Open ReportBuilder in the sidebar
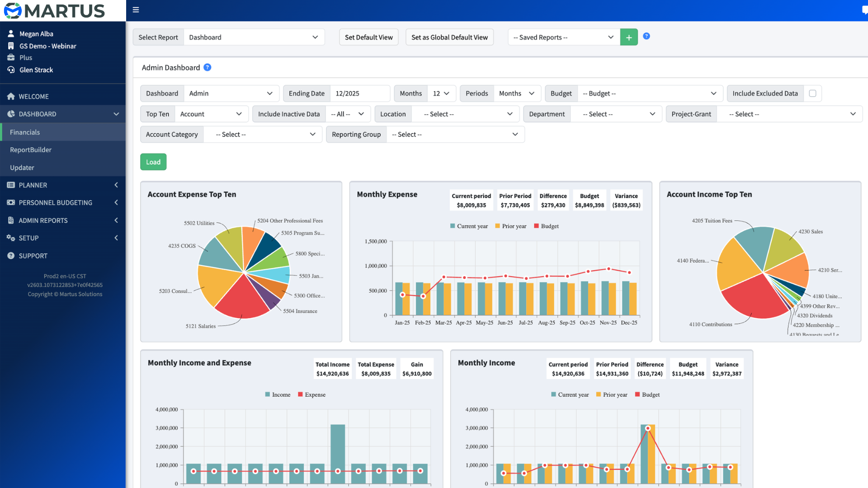 63,150
